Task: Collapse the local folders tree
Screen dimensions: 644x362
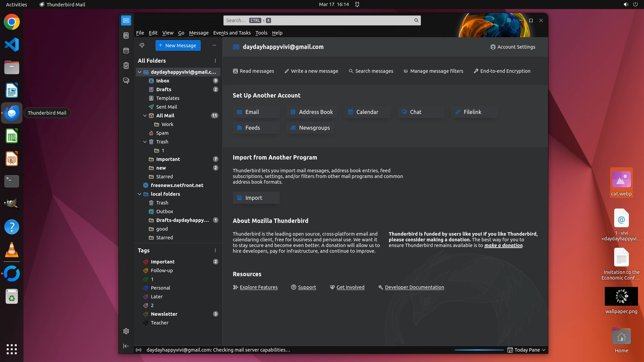Action: click(x=140, y=194)
